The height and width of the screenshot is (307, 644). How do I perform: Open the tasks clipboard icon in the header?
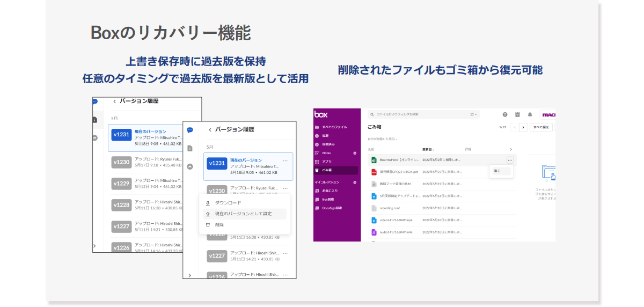coord(517,114)
